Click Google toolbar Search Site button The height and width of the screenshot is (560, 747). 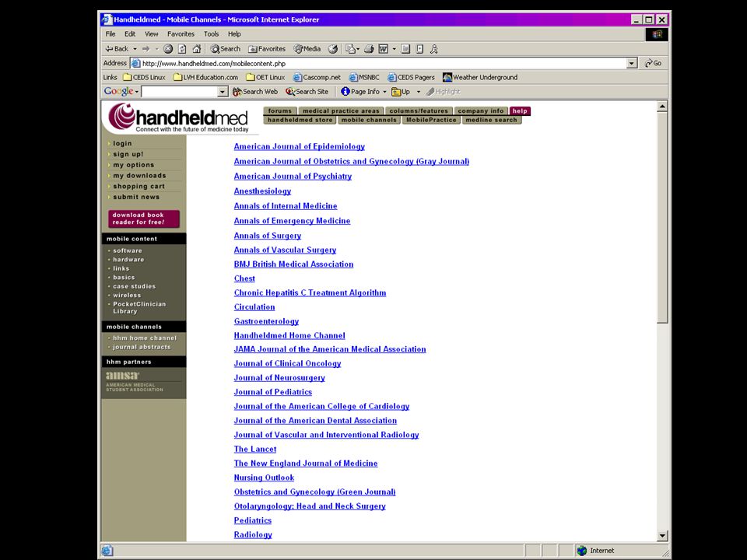pos(307,92)
